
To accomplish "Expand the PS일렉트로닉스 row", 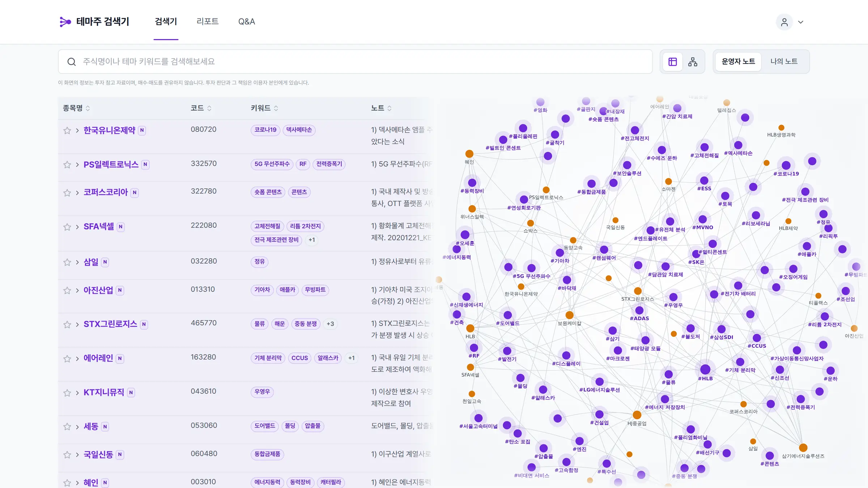I will pyautogui.click(x=77, y=165).
